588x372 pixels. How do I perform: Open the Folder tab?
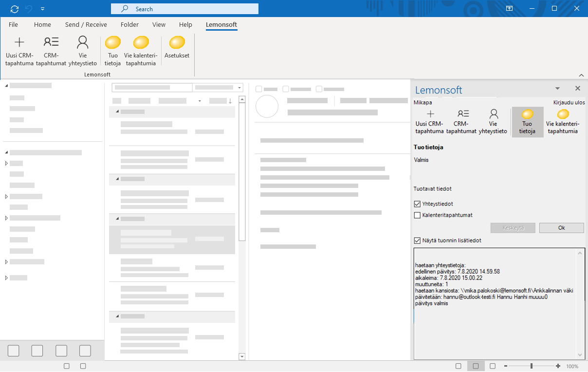pos(129,24)
